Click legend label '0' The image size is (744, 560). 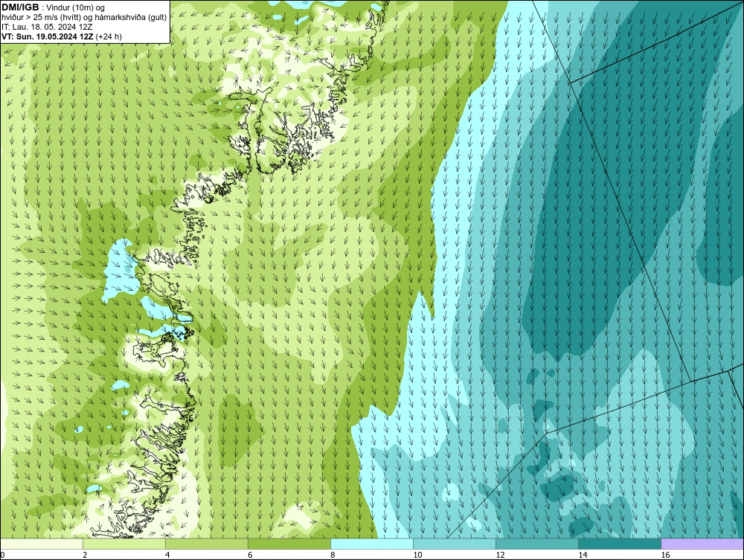tap(2, 555)
